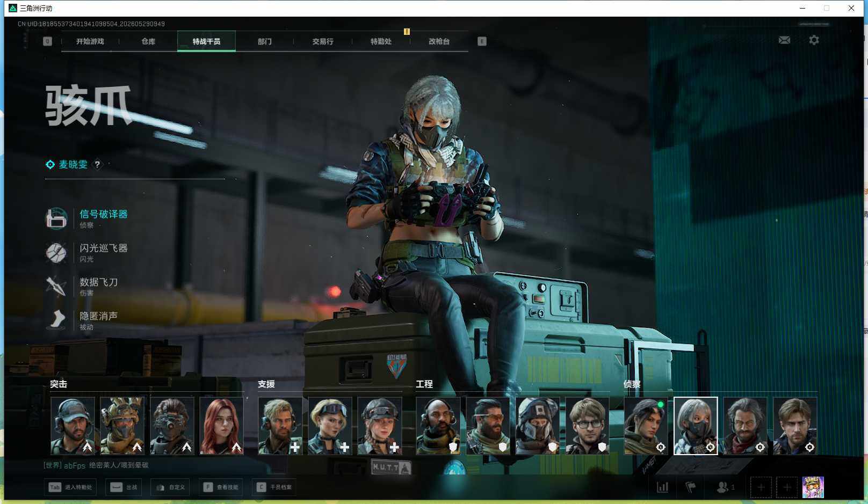Choose the engineer operator in helmet and face mask

[538, 426]
